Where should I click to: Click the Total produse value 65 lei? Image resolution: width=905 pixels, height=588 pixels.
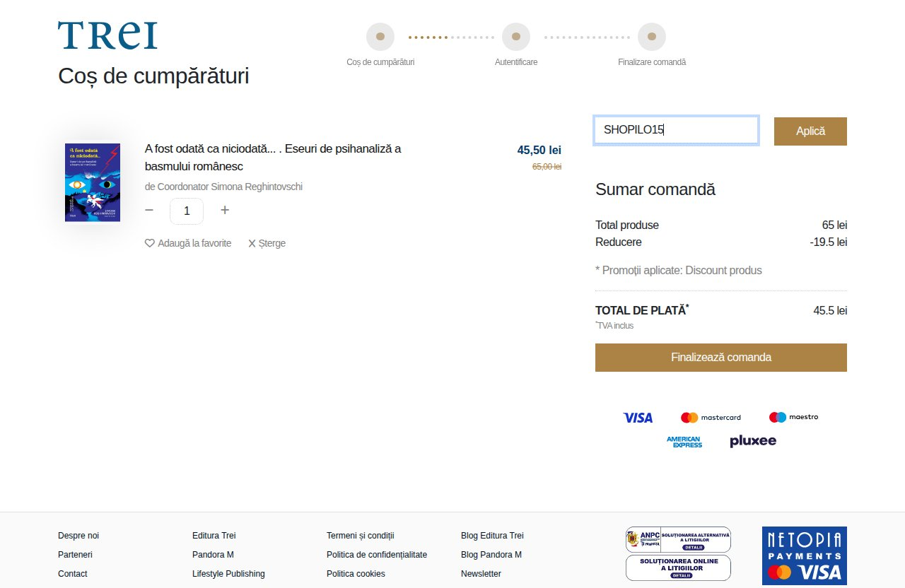tap(834, 225)
